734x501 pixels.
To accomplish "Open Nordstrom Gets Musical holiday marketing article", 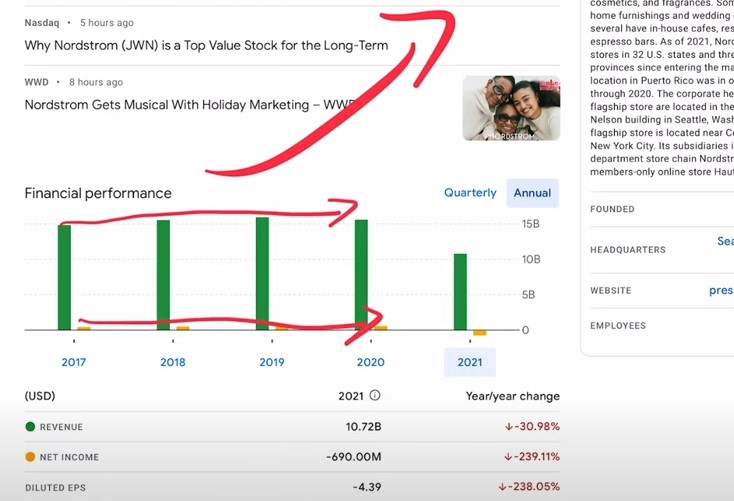I will [190, 104].
